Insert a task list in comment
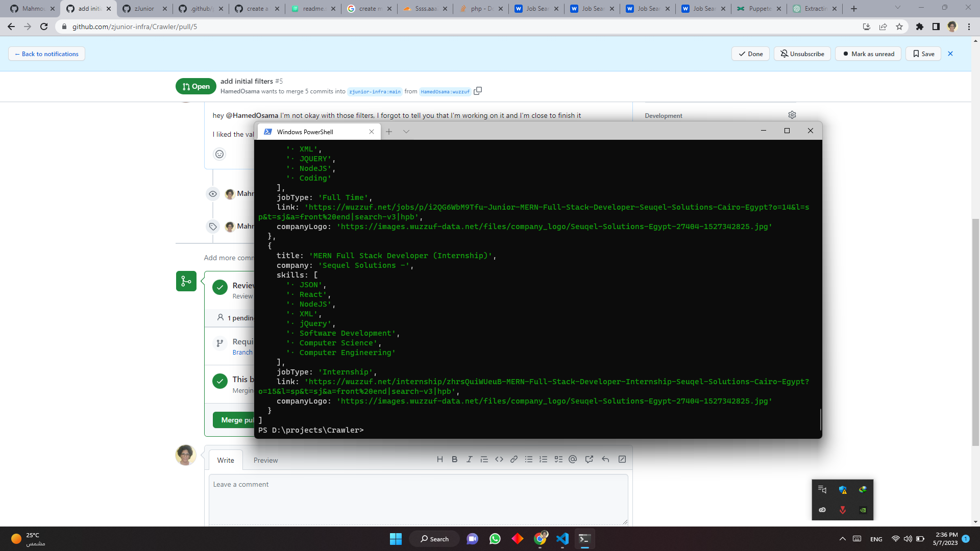Viewport: 980px width, 551px height. 558,459
